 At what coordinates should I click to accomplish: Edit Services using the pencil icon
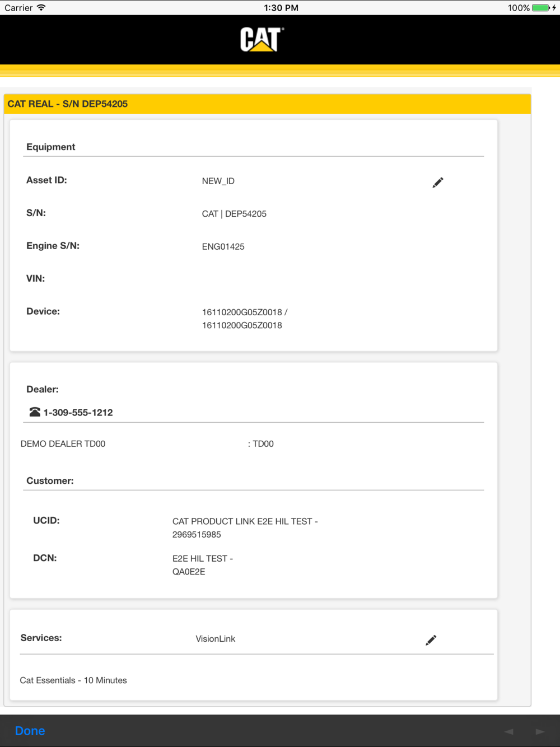point(431,640)
